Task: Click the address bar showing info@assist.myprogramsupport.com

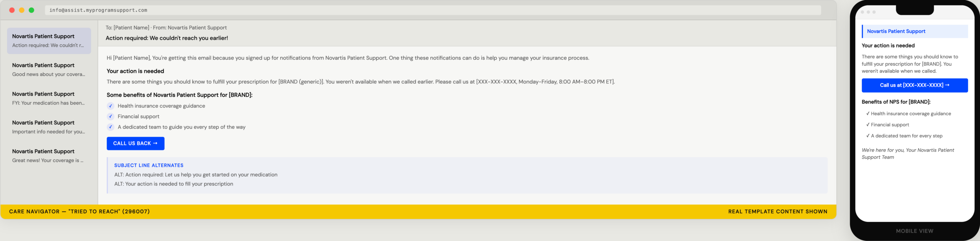Action: point(433,10)
